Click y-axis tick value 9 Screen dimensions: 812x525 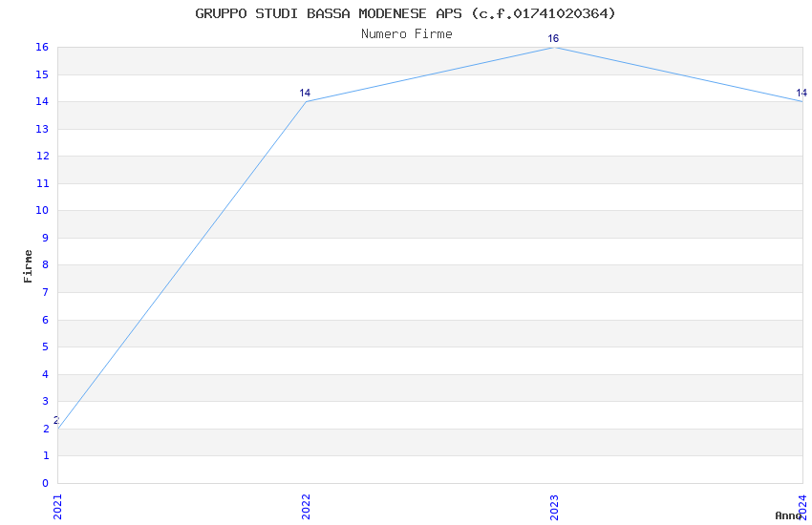46,238
